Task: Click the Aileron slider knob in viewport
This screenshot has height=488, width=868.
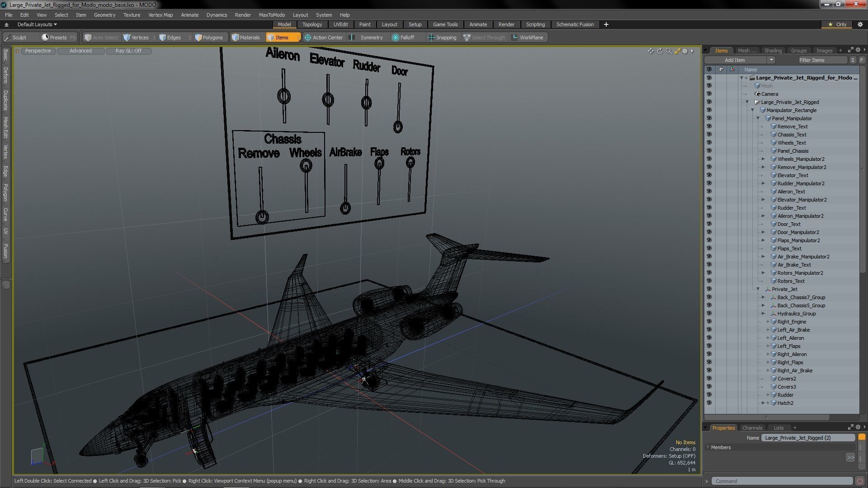Action: click(x=284, y=96)
